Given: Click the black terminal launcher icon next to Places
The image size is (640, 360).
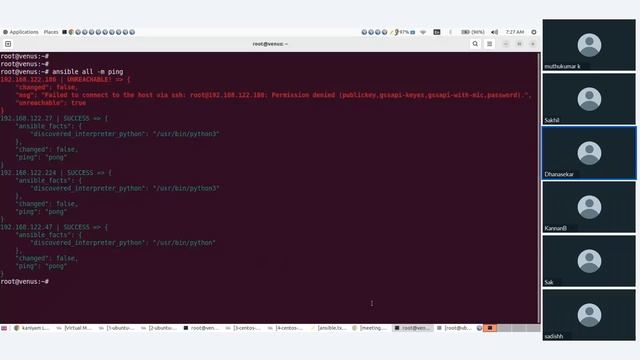Looking at the screenshot, I should (x=64, y=32).
